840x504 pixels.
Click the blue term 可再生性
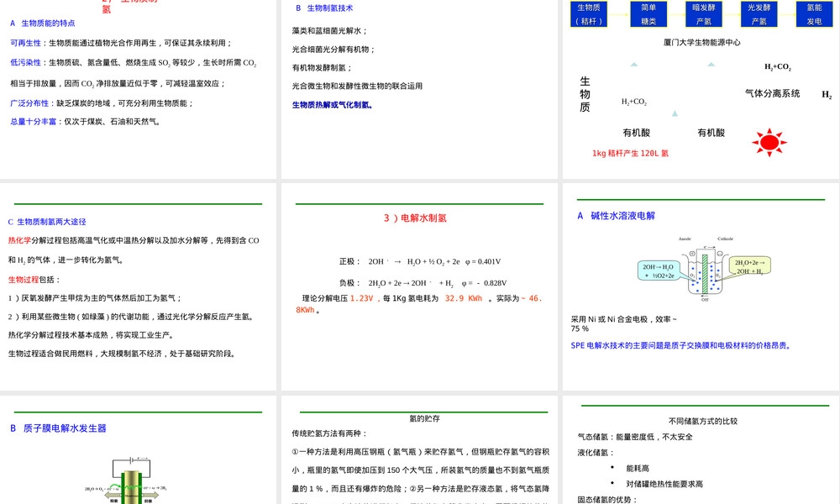tap(25, 43)
